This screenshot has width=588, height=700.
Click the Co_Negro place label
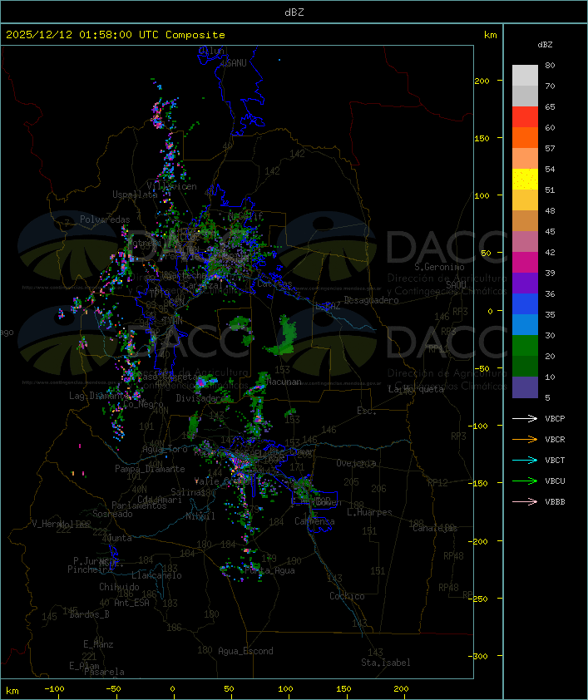(143, 404)
